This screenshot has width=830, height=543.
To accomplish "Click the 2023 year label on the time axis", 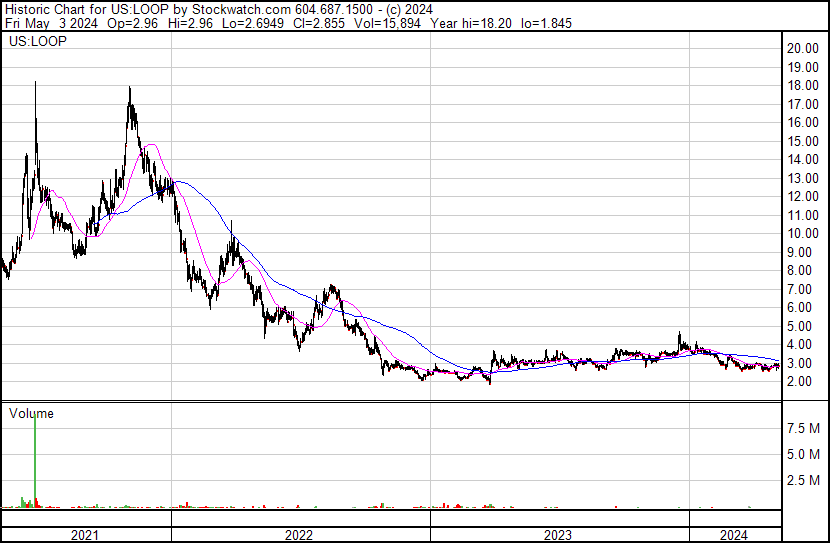I will 558,535.
